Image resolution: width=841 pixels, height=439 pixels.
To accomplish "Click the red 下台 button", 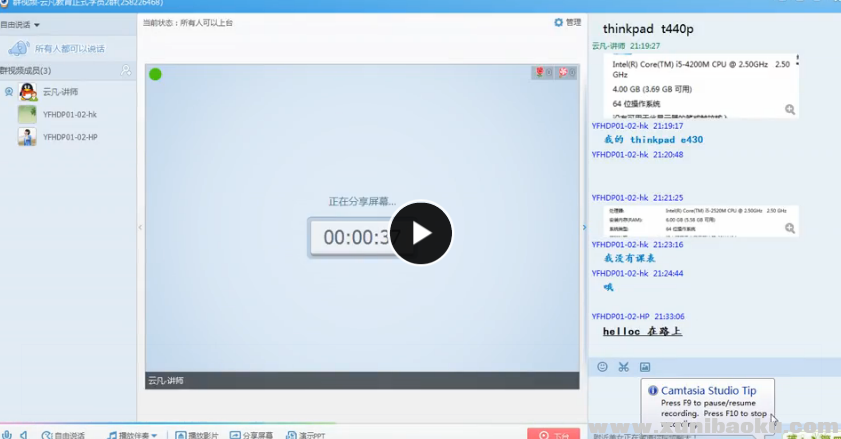I will point(553,435).
